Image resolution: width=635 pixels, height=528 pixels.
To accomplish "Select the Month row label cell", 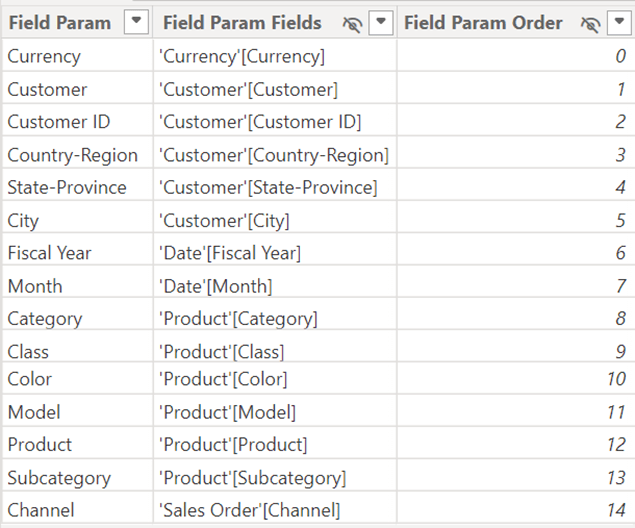I will (x=35, y=286).
